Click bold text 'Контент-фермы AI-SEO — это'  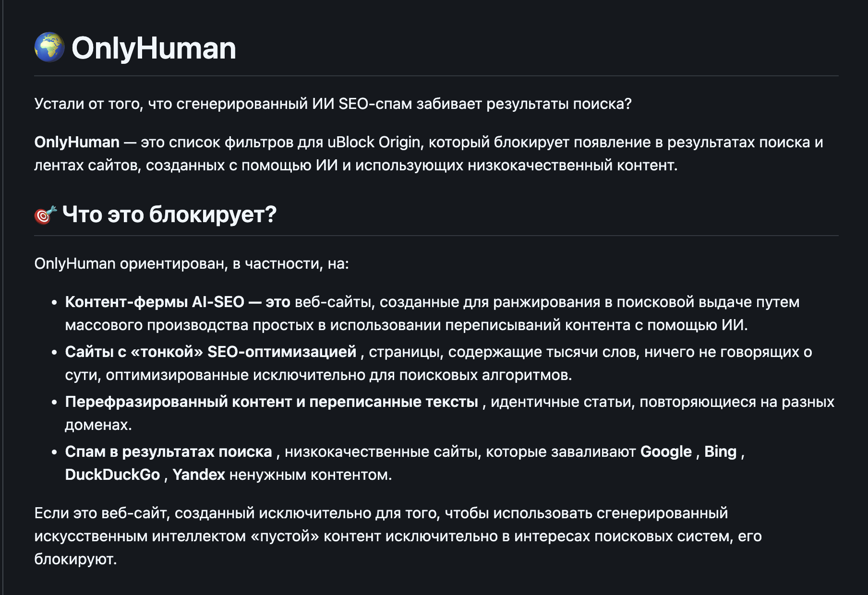178,302
